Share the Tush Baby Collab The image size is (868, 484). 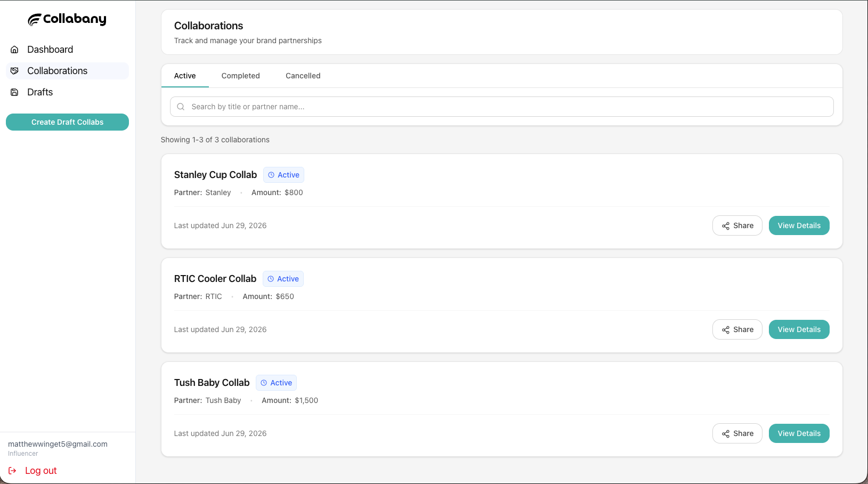point(737,433)
